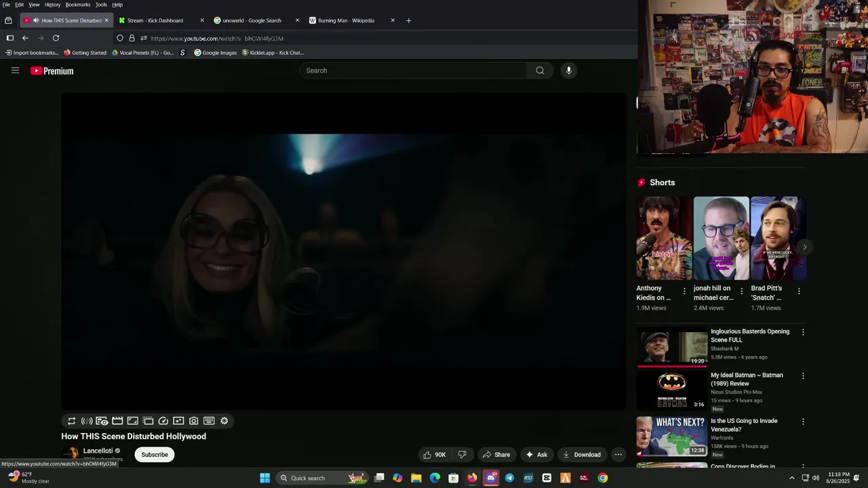The height and width of the screenshot is (488, 868).
Task: Show hidden system tray icons chevron
Action: pos(791,478)
